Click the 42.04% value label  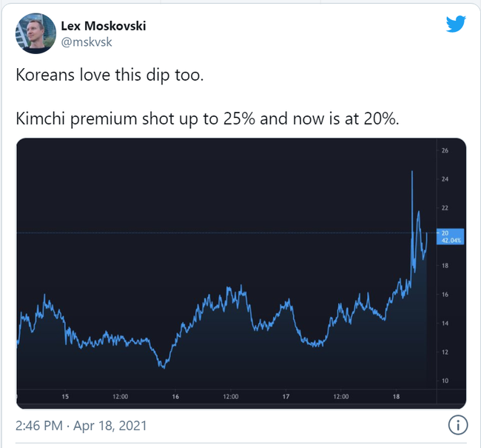point(451,241)
